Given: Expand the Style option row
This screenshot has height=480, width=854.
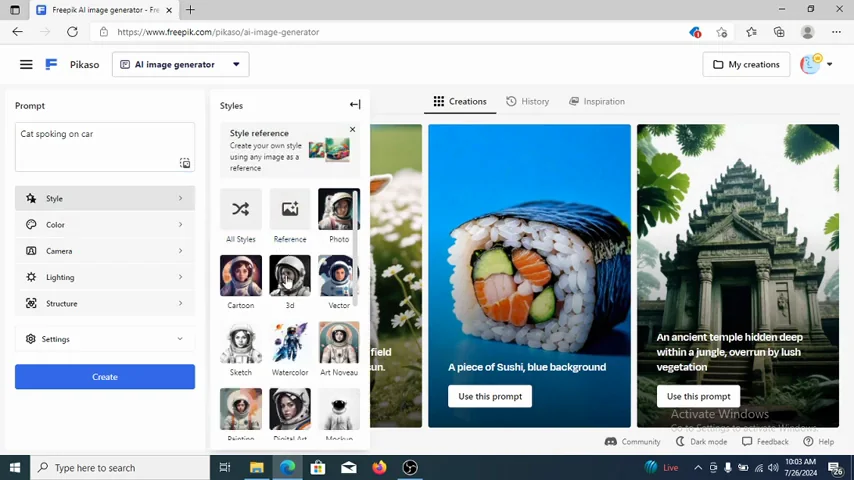Looking at the screenshot, I should point(105,198).
